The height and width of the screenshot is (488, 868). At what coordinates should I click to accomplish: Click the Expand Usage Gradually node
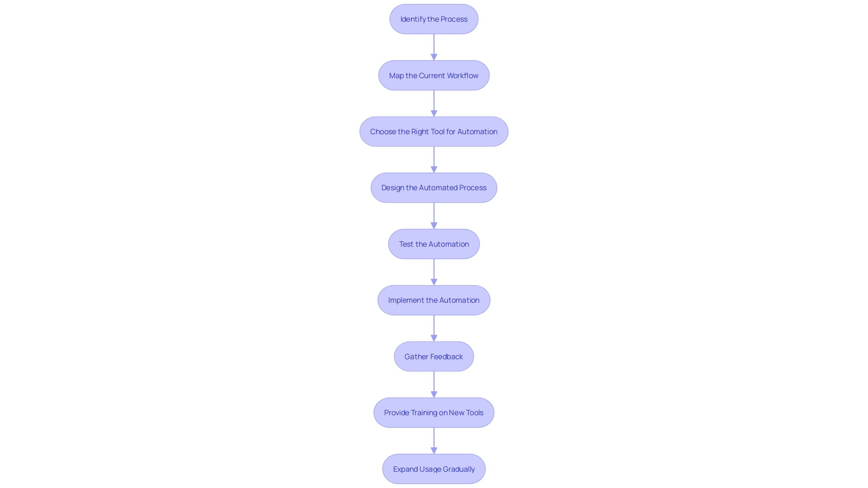coord(434,468)
